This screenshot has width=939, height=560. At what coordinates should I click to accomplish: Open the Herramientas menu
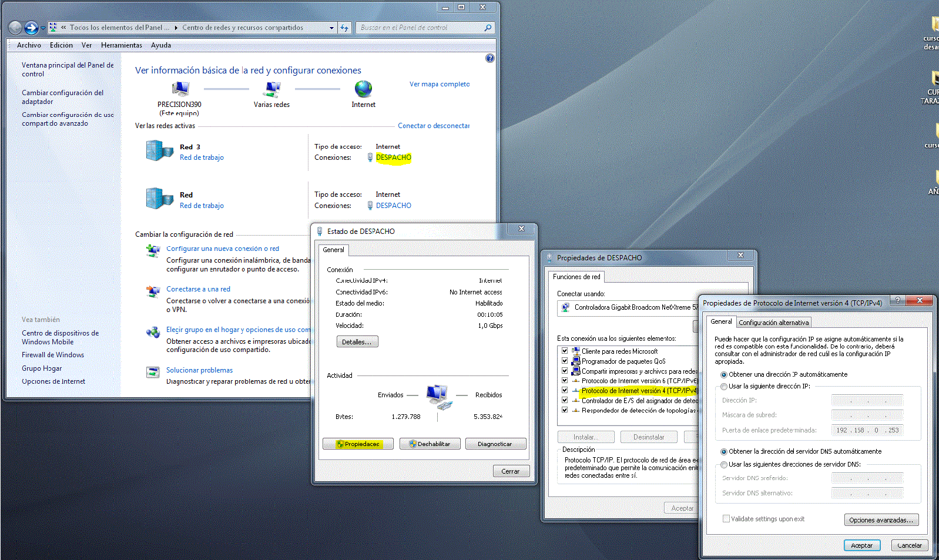pyautogui.click(x=122, y=45)
